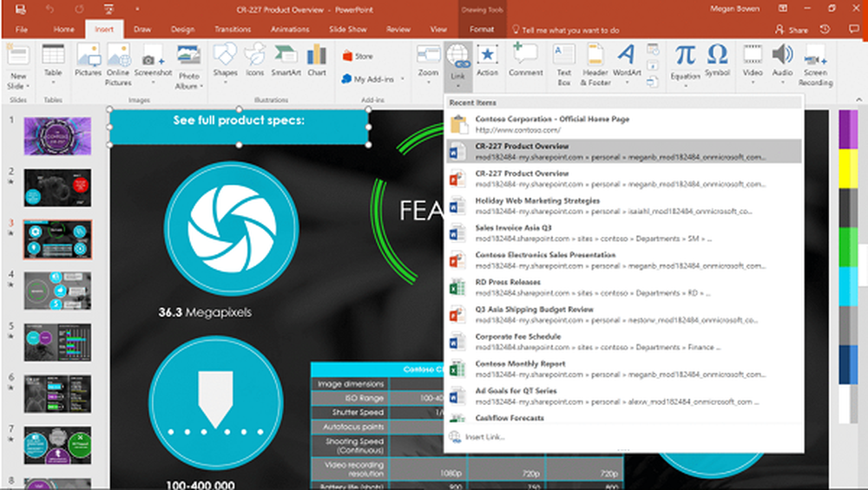Click the Link button icon
Viewport: 868px width, 490px height.
(x=457, y=57)
